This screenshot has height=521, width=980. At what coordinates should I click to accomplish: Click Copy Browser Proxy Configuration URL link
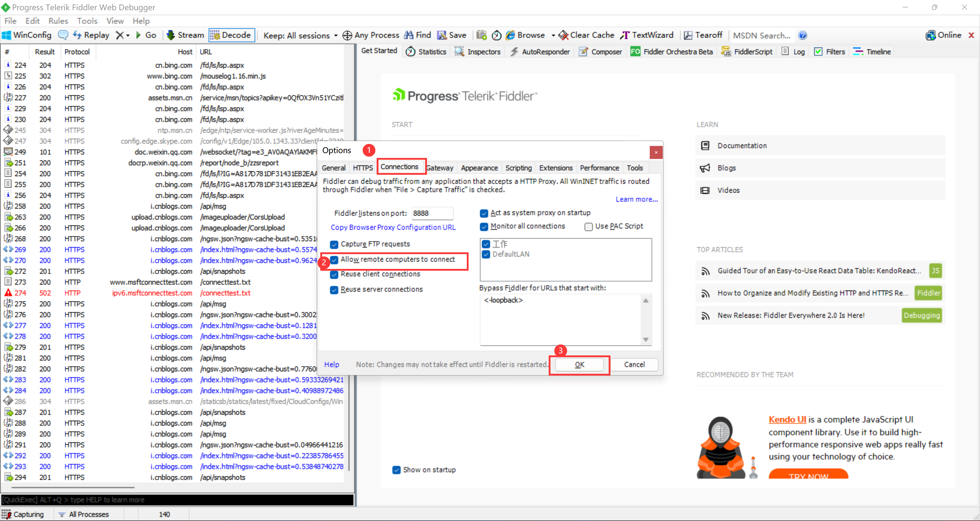[x=393, y=227]
